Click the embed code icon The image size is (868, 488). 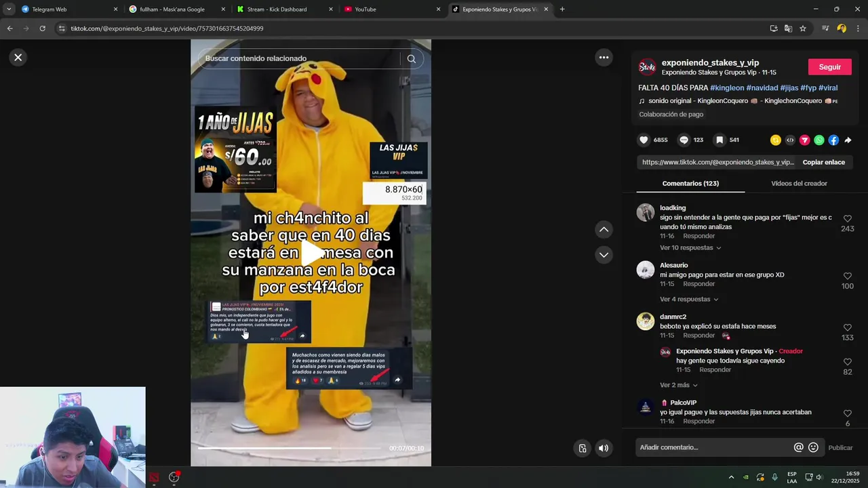tap(790, 140)
